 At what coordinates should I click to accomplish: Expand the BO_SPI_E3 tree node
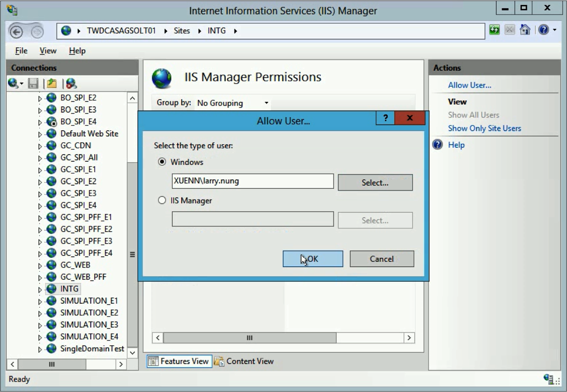click(40, 110)
